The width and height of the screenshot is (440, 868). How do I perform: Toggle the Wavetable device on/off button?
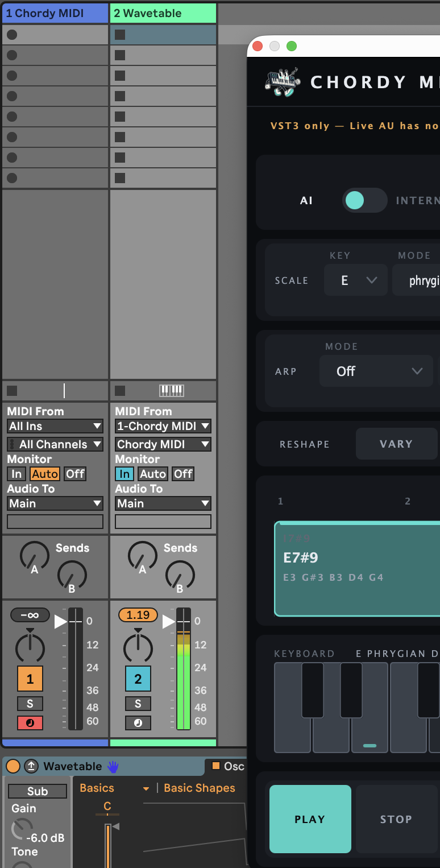pyautogui.click(x=13, y=766)
